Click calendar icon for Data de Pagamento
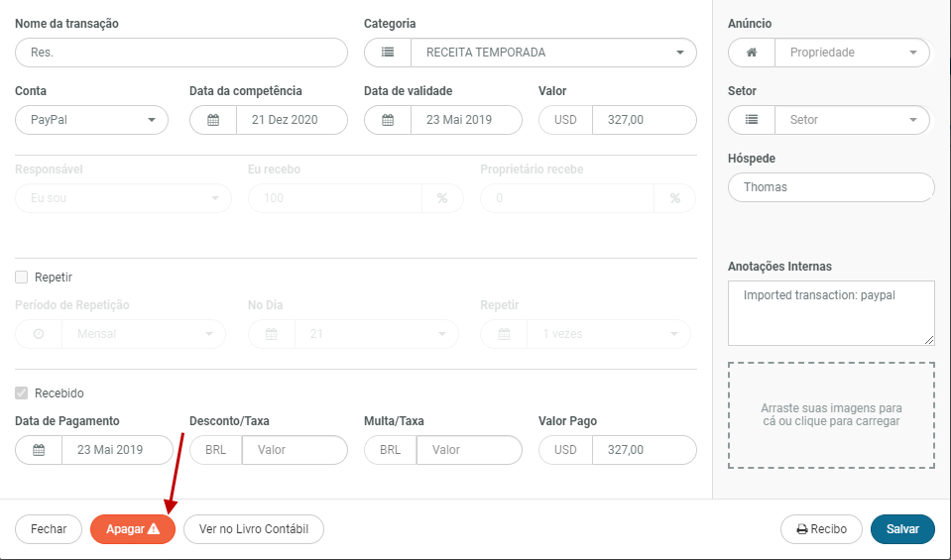 (x=39, y=450)
